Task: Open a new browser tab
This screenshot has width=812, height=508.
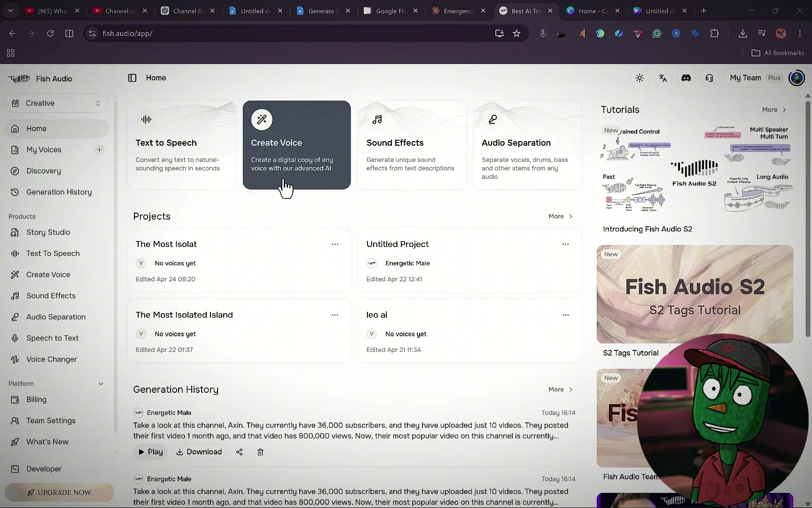Action: point(703,11)
